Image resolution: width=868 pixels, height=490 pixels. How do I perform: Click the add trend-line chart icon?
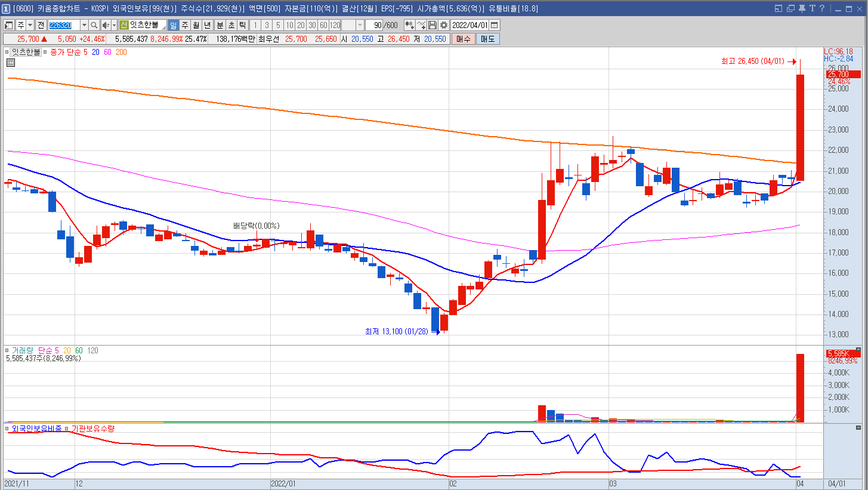pos(421,25)
